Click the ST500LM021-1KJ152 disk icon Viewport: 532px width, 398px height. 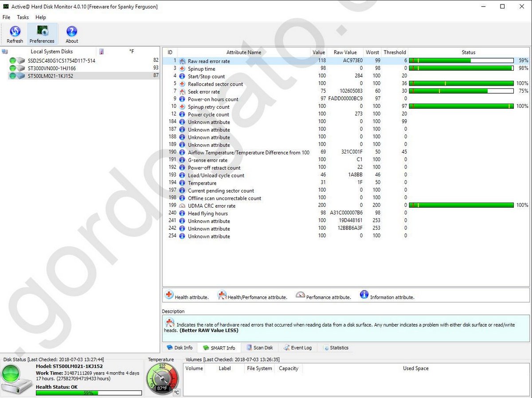(x=21, y=76)
